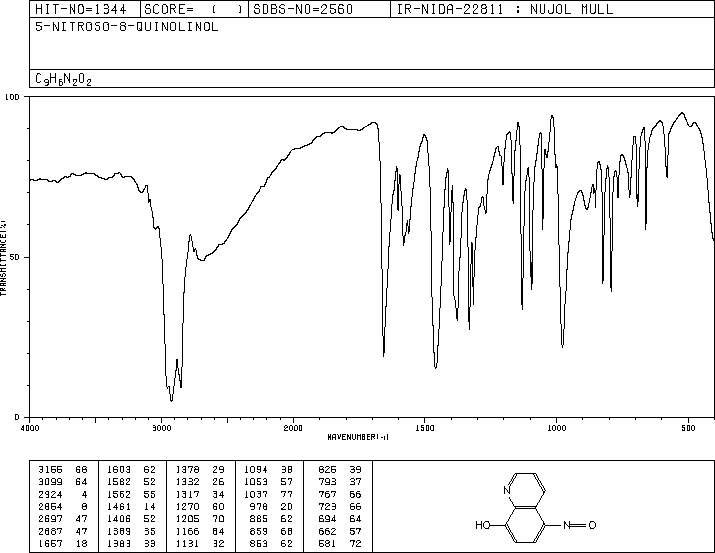Click the TRANSMITTANCE(%) axis title

pyautogui.click(x=3, y=258)
